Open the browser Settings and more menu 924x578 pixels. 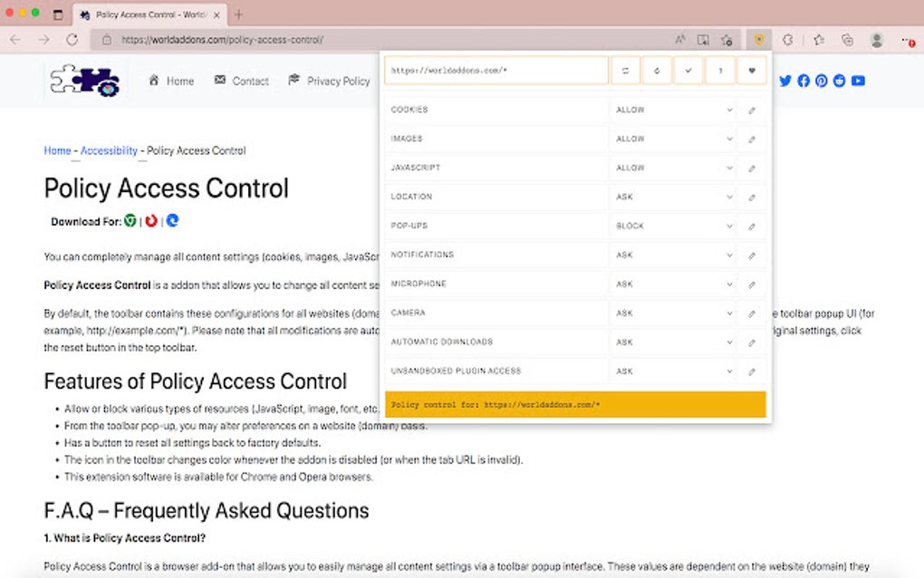908,41
